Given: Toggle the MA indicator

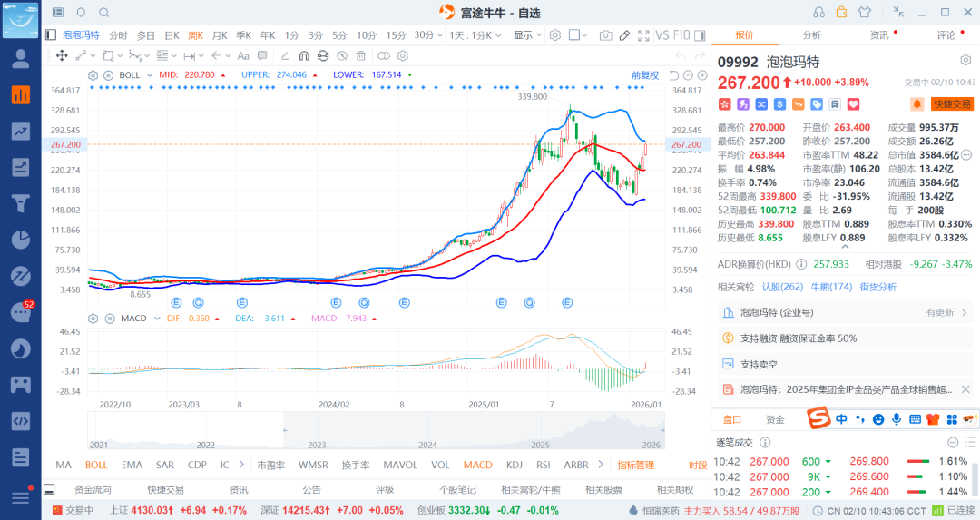Looking at the screenshot, I should tap(64, 465).
